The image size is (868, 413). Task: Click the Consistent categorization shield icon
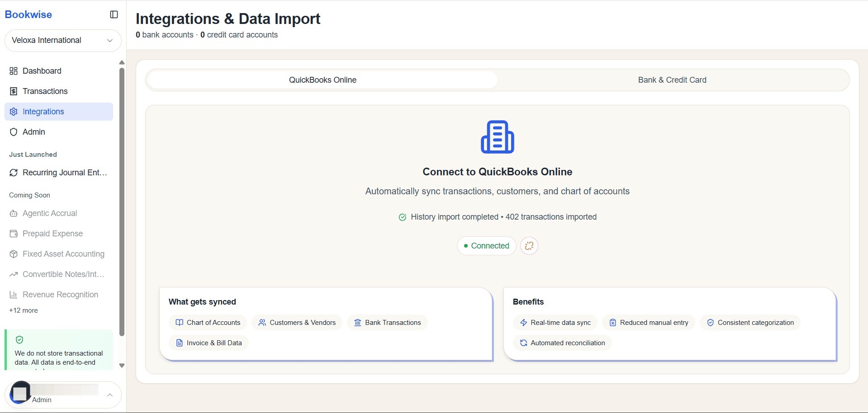click(x=711, y=323)
